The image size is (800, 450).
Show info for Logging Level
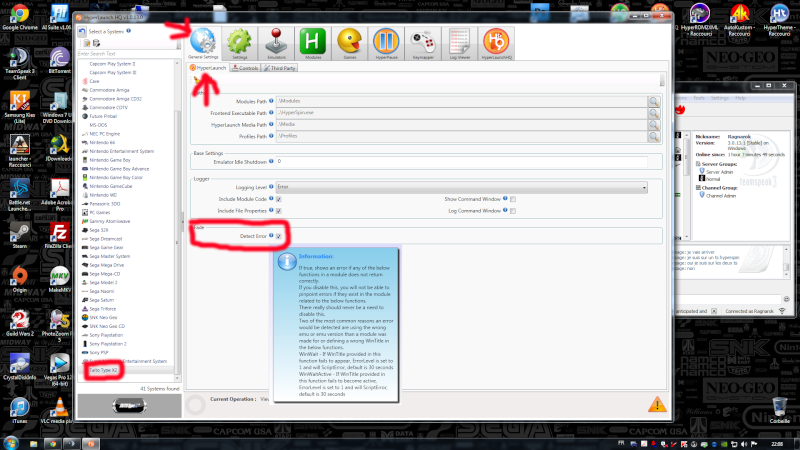[271, 187]
